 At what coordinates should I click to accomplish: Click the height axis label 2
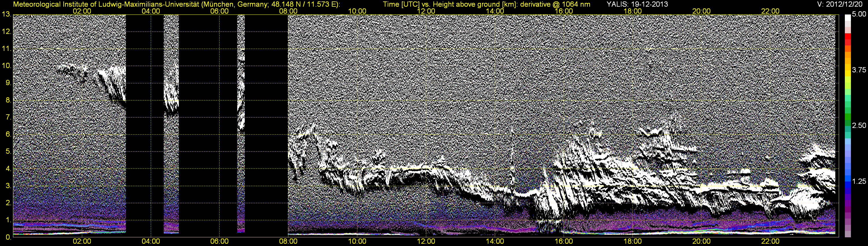coord(8,203)
